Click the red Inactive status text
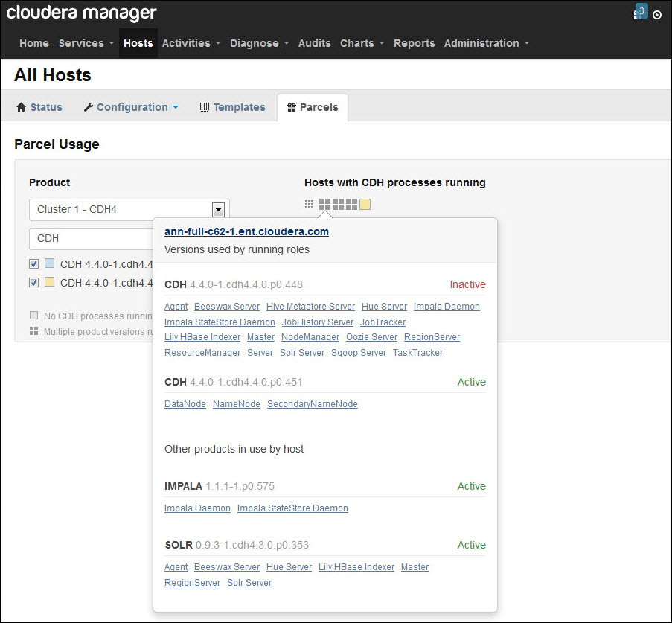The image size is (672, 623). 467,284
